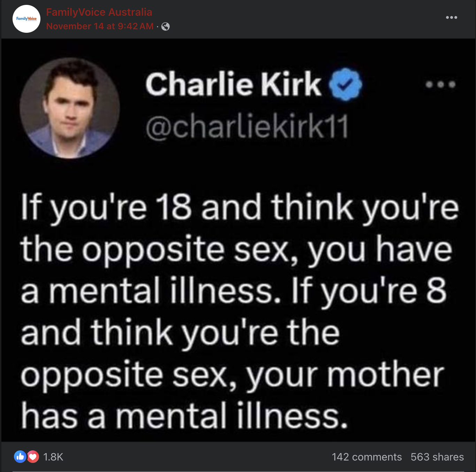This screenshot has height=472, width=476.
Task: Click the blue thumbs-up Like reaction icon
Action: click(x=20, y=457)
